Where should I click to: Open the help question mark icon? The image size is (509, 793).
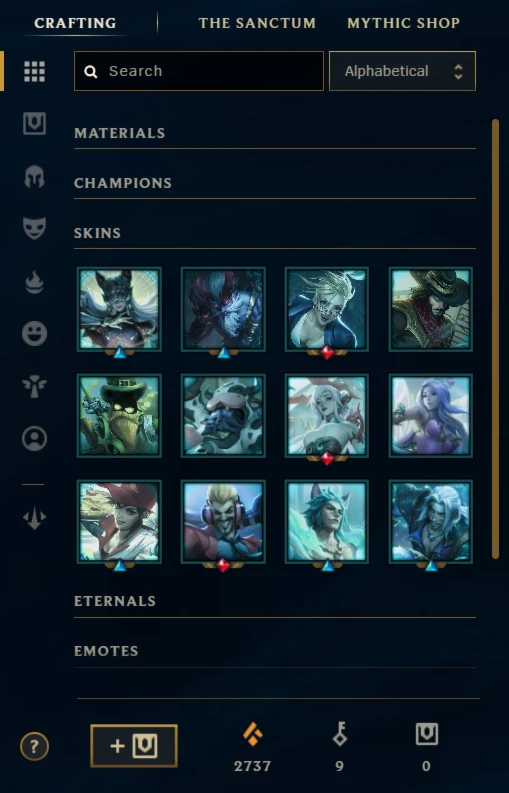34,746
